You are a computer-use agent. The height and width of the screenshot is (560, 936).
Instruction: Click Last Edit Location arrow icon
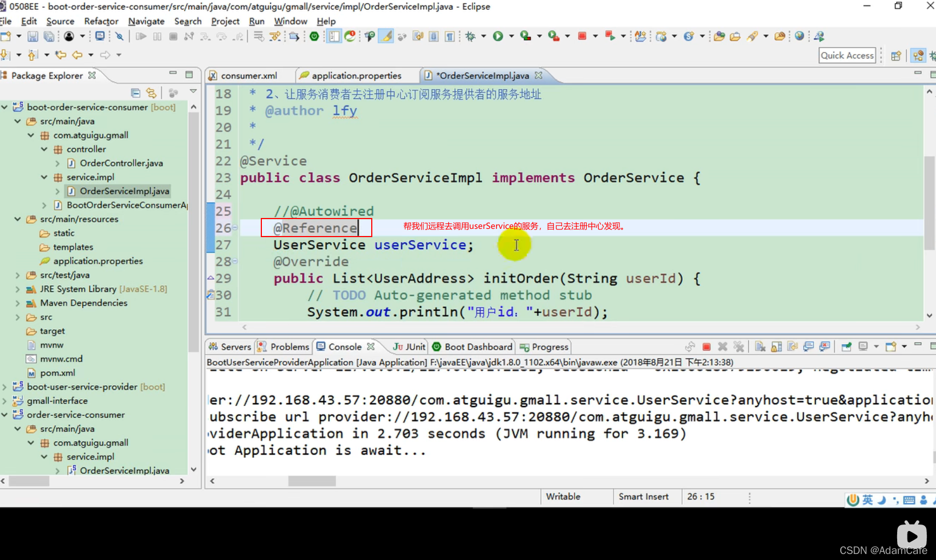point(60,55)
